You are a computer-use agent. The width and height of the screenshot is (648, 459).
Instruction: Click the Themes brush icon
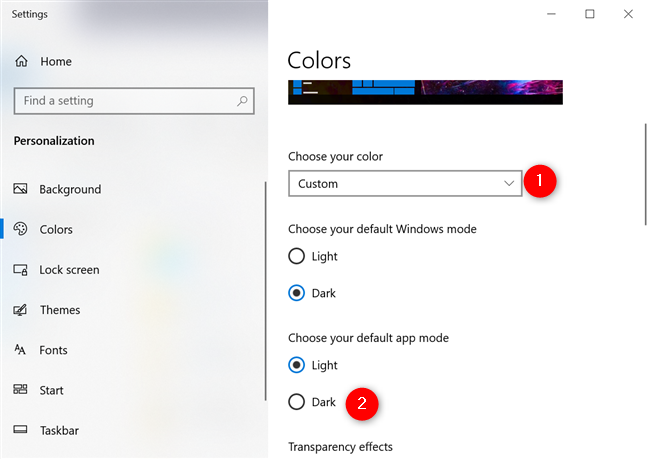pos(20,310)
